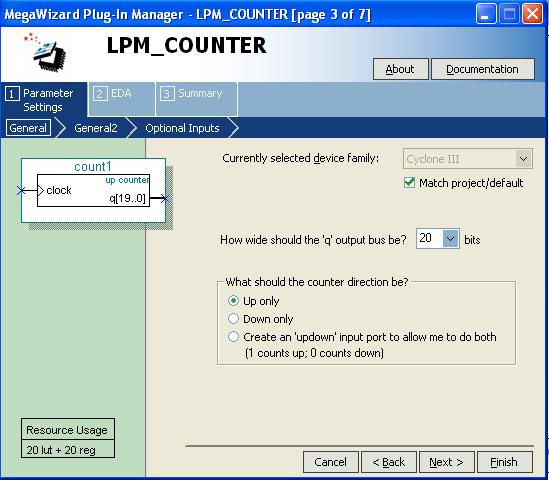Close the MegaWizard window

532,14
